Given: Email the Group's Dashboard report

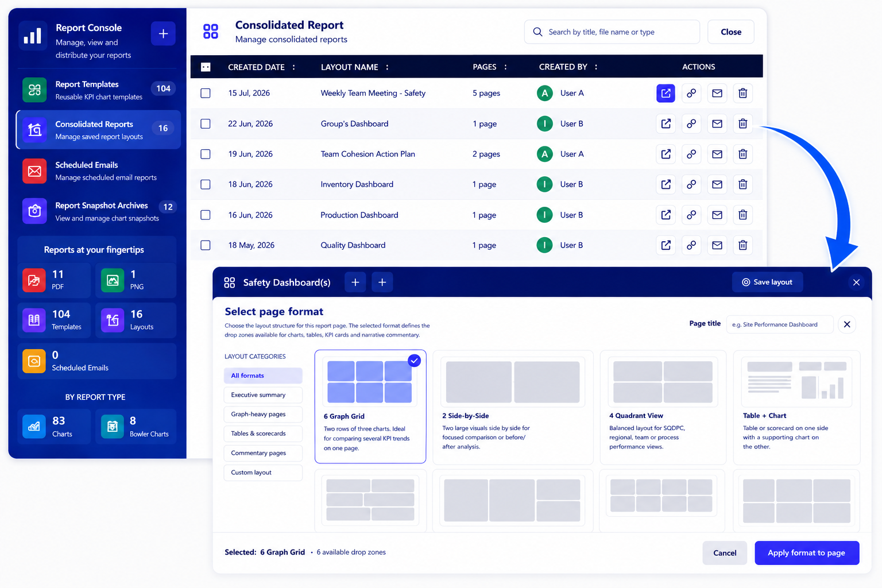Looking at the screenshot, I should coord(717,123).
